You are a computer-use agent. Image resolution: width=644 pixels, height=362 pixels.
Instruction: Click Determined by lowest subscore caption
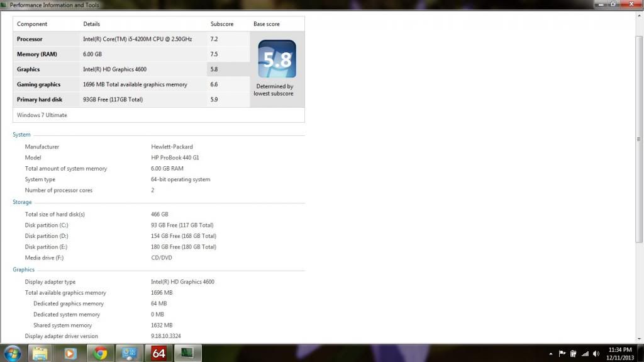pyautogui.click(x=274, y=89)
